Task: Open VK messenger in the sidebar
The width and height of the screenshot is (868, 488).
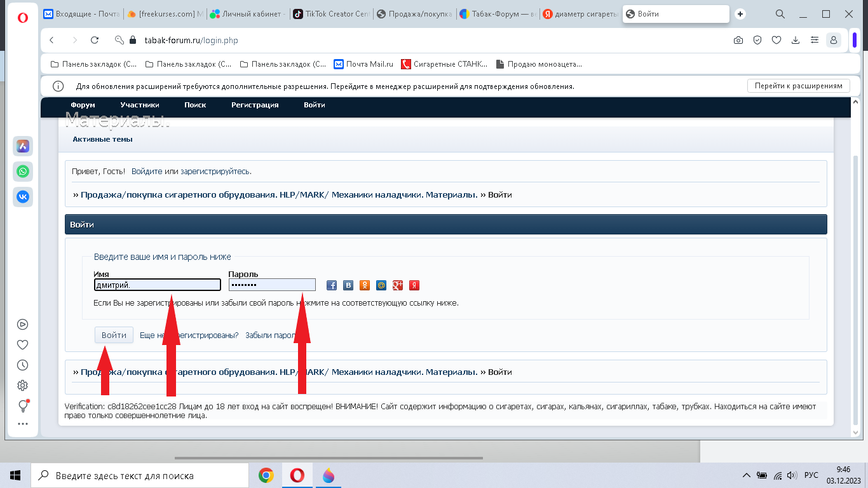Action: 22,197
